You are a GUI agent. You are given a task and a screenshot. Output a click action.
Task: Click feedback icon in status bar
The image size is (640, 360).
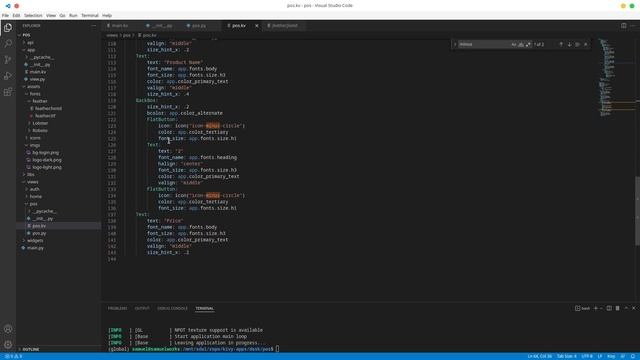pos(623,356)
